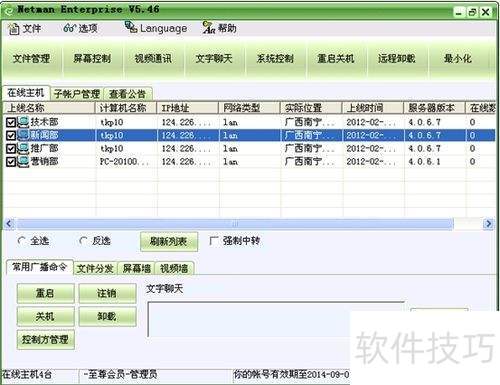Click the 控制方管理 button
This screenshot has height=385, width=500.
tap(45, 340)
